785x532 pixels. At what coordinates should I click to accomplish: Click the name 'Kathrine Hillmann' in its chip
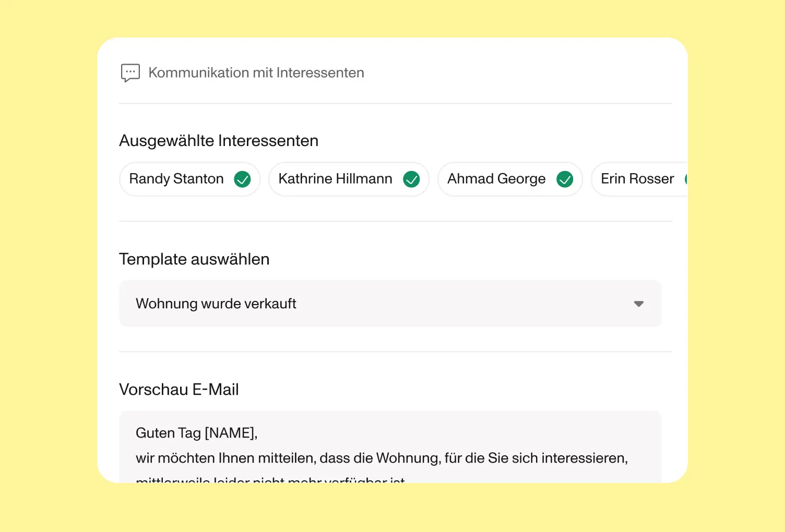point(336,179)
